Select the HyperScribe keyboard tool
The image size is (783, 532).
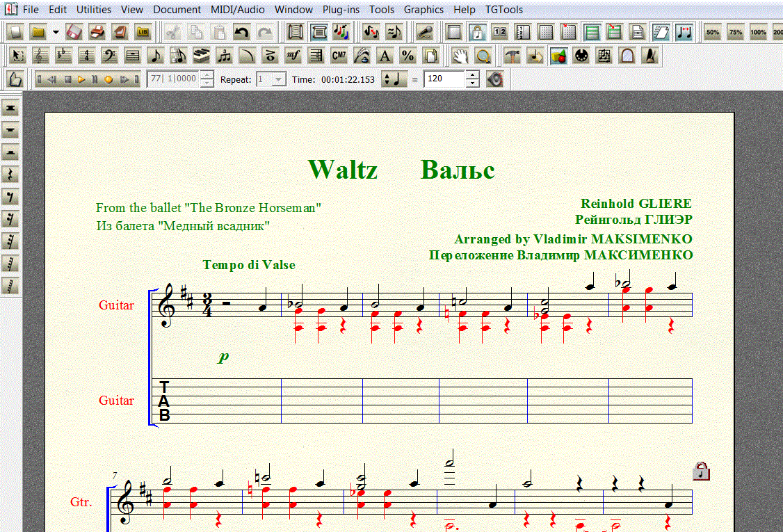pos(201,56)
